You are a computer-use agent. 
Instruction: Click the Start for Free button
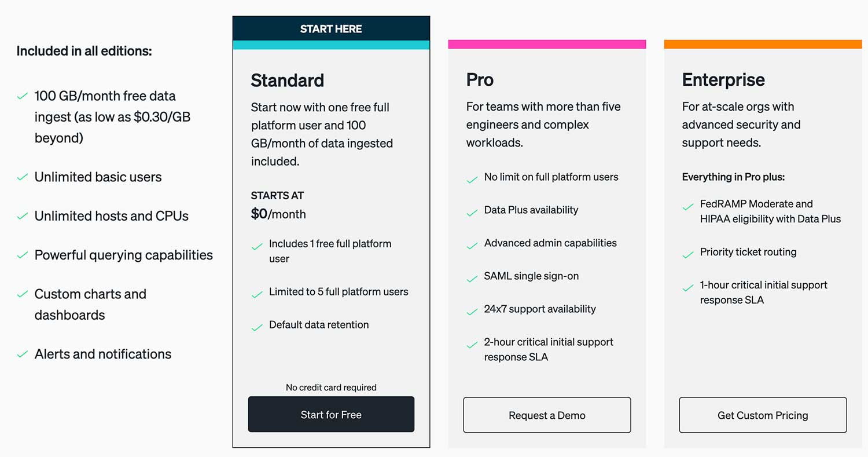pyautogui.click(x=331, y=414)
